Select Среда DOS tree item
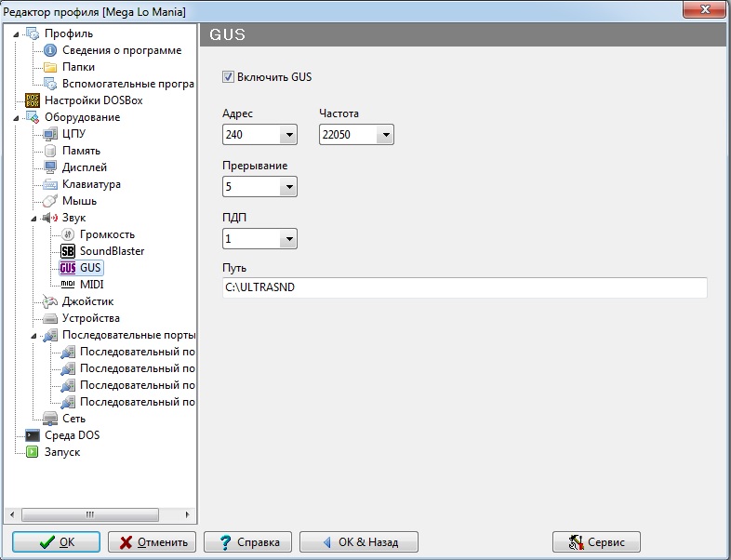Viewport: 731px width, 560px height. pos(72,435)
